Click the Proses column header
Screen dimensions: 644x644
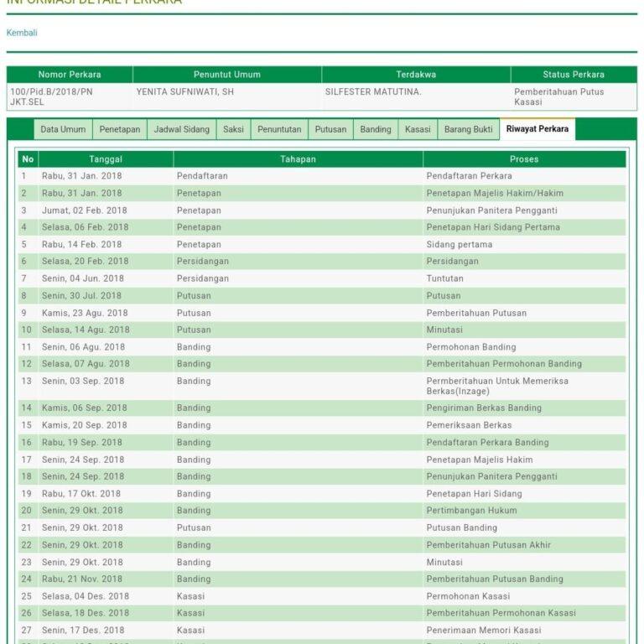coord(524,159)
